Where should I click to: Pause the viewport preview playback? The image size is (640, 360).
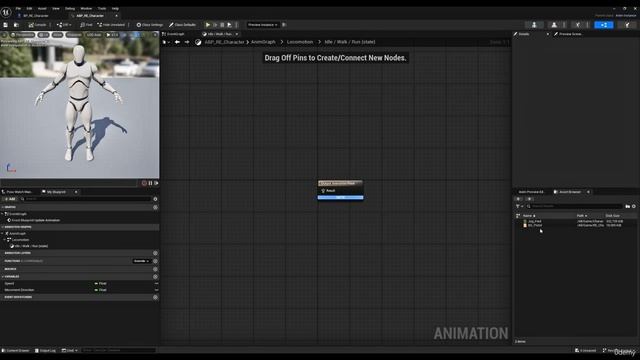pos(150,183)
